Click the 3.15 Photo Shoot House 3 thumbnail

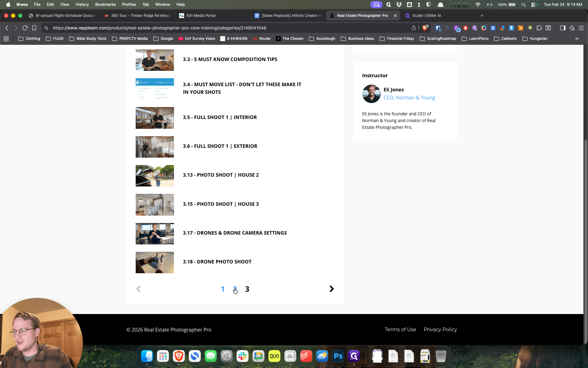pyautogui.click(x=155, y=205)
